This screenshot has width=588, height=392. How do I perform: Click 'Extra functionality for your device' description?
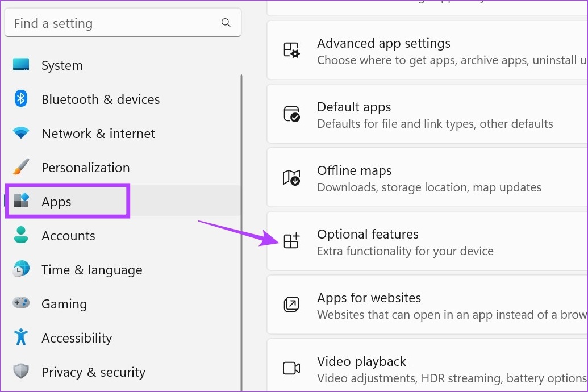[405, 251]
